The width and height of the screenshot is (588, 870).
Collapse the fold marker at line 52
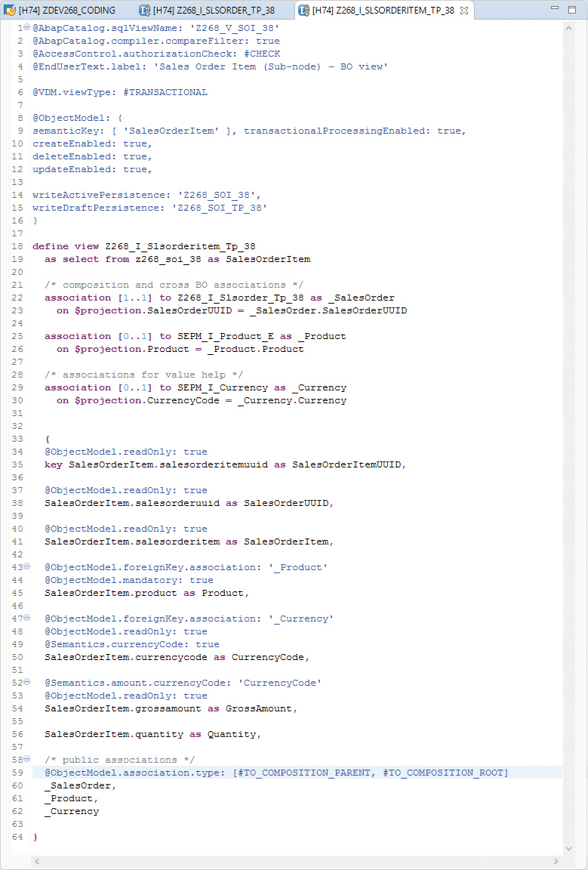[x=26, y=683]
